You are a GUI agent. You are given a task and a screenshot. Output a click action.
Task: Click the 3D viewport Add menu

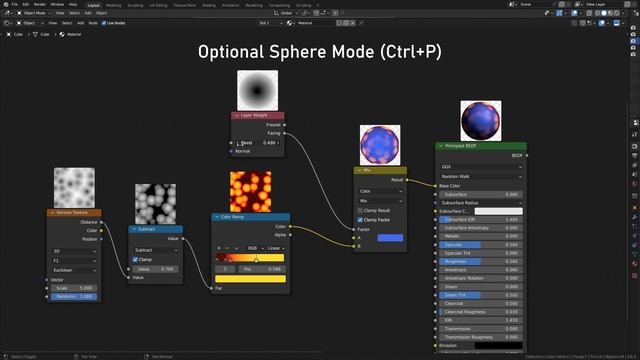point(88,13)
